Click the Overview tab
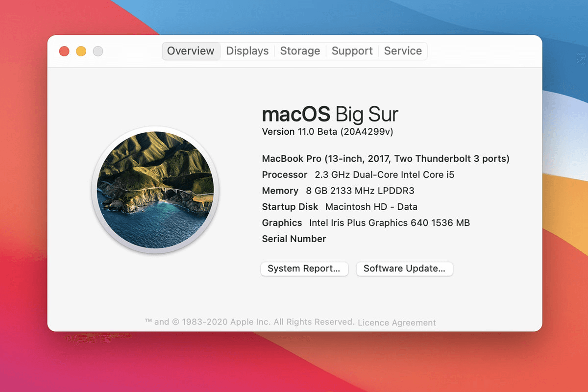Screen dimensions: 588x392 tap(191, 51)
